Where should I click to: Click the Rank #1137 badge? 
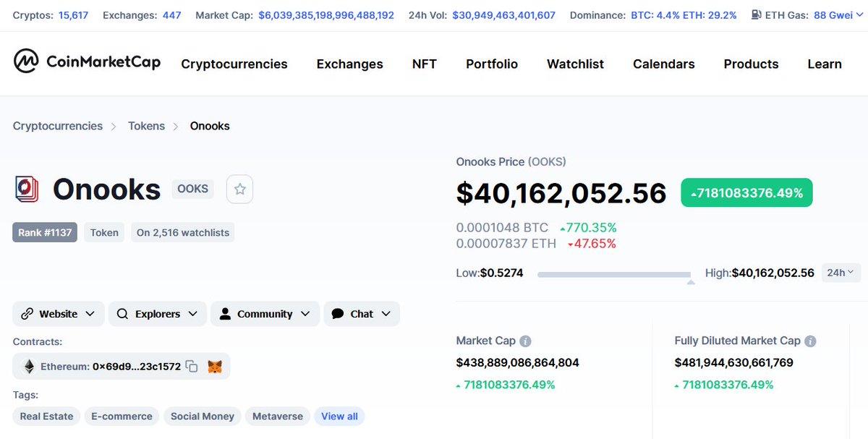click(x=45, y=232)
